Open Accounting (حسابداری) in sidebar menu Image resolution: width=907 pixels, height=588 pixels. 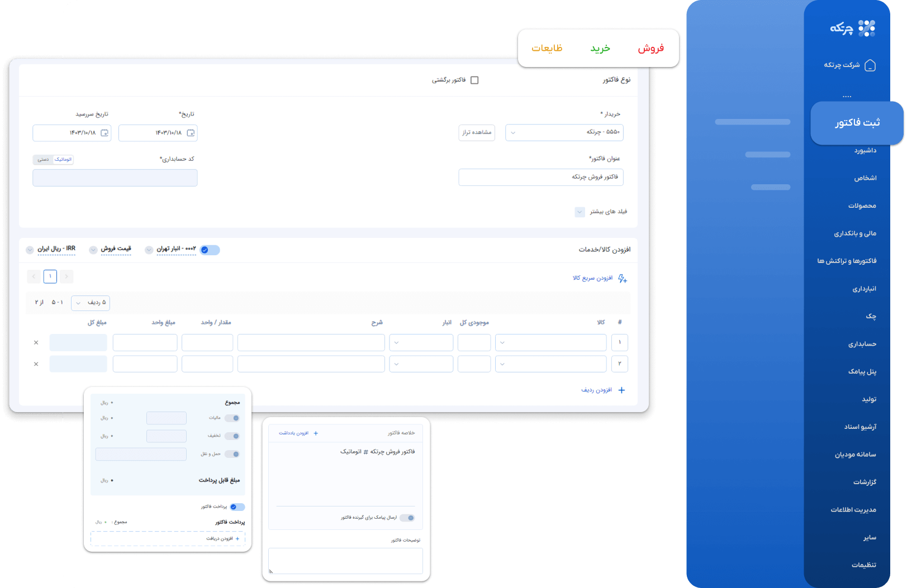862,344
